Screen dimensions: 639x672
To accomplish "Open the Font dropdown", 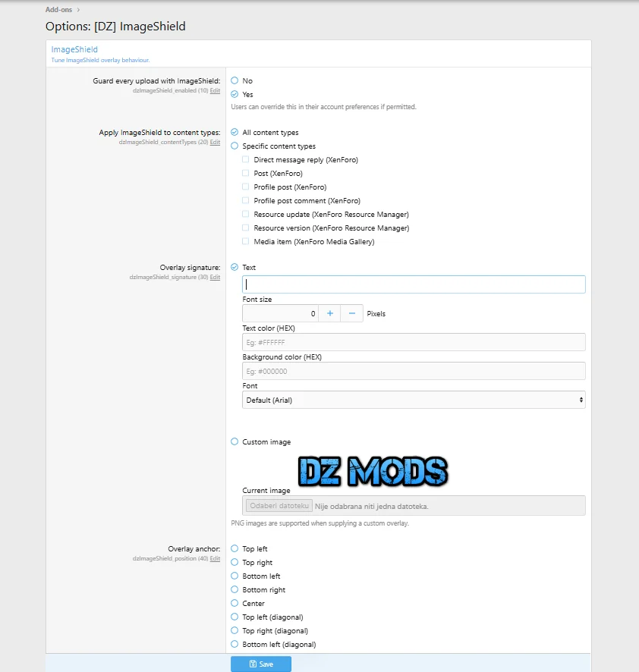I will [x=414, y=400].
